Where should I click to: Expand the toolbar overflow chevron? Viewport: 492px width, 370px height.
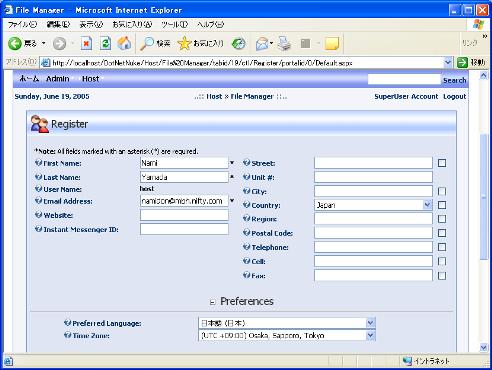[485, 36]
